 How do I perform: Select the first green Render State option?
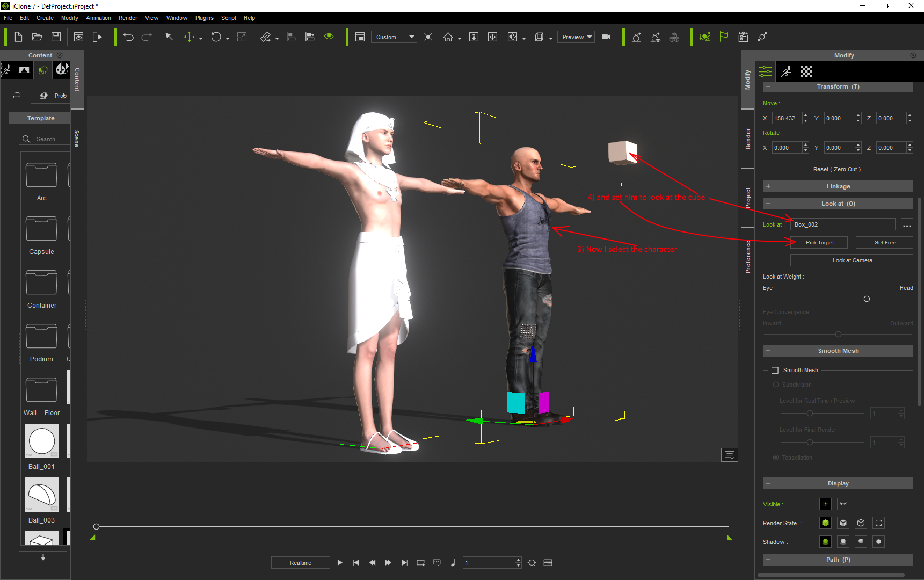coord(826,523)
